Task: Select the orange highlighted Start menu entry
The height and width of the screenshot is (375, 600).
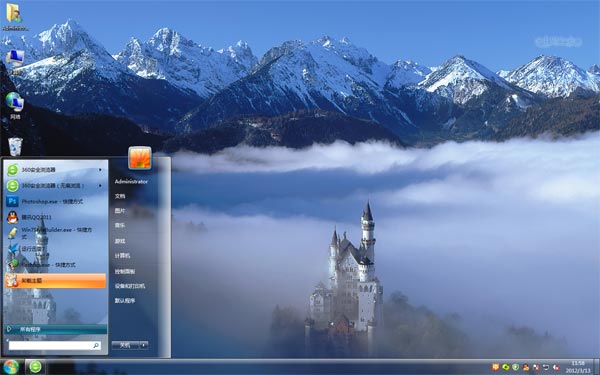Action: coord(55,280)
